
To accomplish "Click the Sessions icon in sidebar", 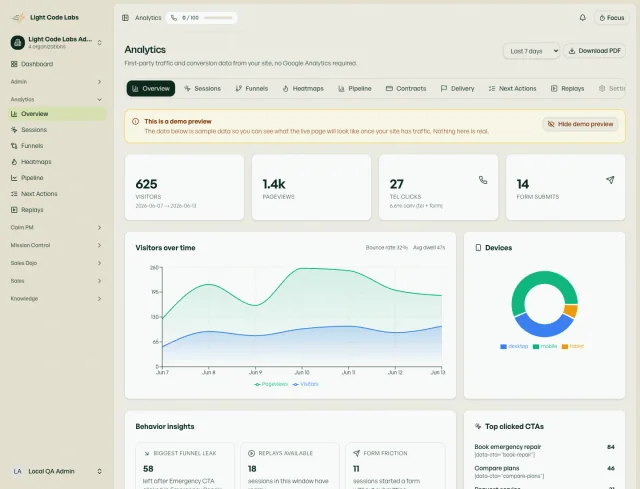I will click(14, 130).
